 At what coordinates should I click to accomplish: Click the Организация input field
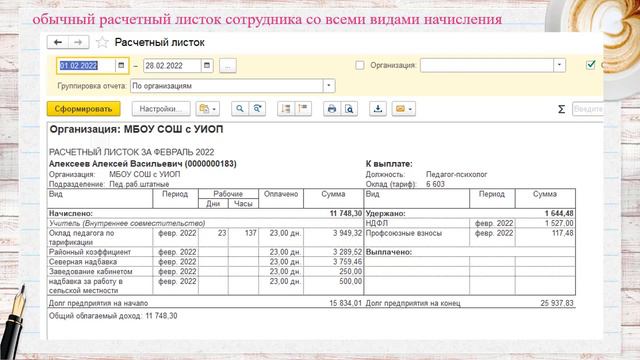(487, 65)
